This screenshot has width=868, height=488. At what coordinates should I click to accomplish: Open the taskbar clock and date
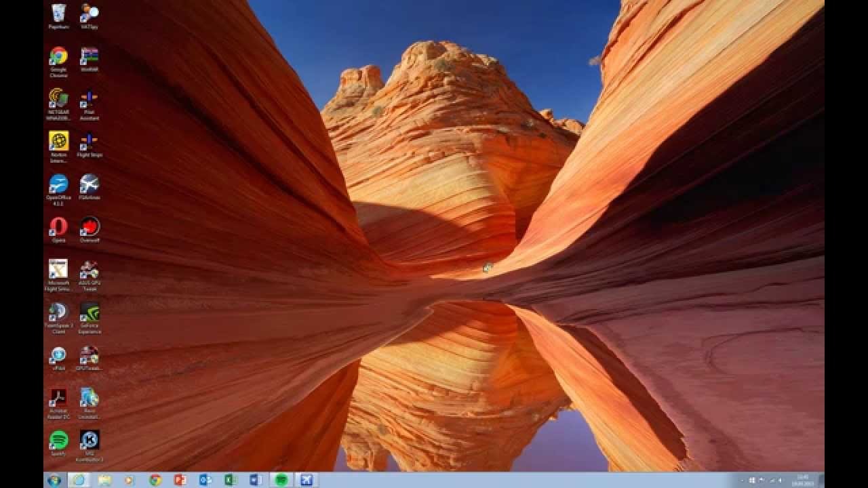pos(804,480)
